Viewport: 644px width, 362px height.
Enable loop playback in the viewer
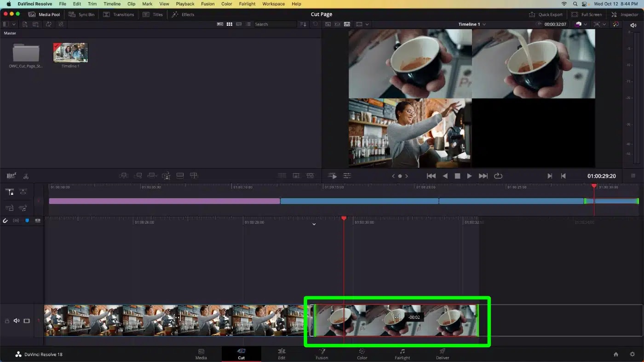click(498, 175)
